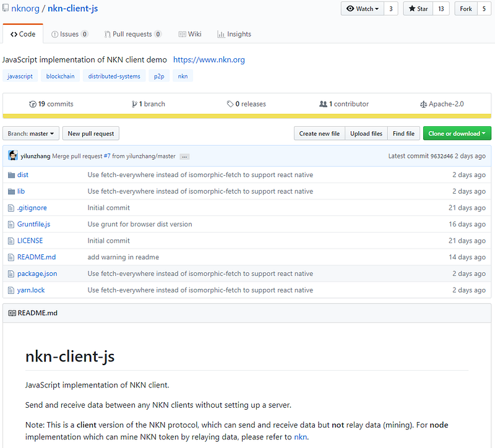Click the yellow language bar
The image size is (495, 448).
click(x=247, y=116)
